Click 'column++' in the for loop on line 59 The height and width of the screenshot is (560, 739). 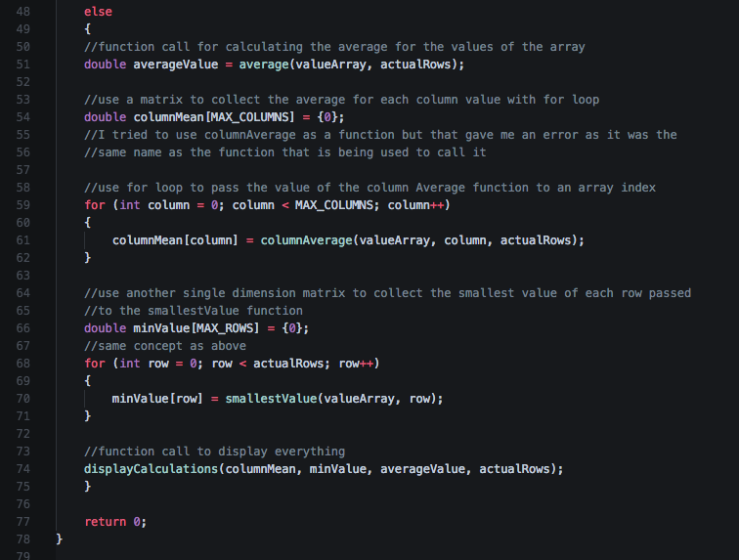click(x=415, y=205)
